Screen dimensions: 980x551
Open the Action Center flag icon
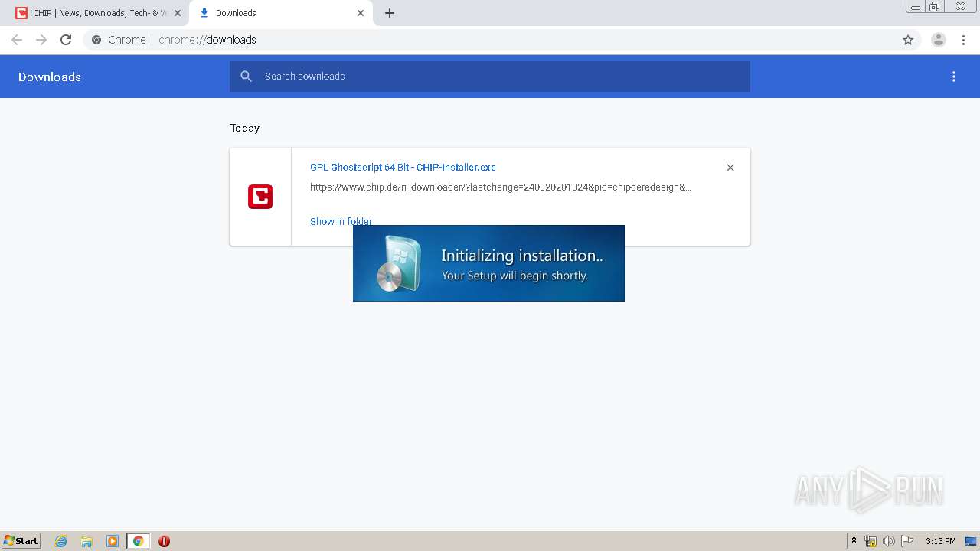907,541
